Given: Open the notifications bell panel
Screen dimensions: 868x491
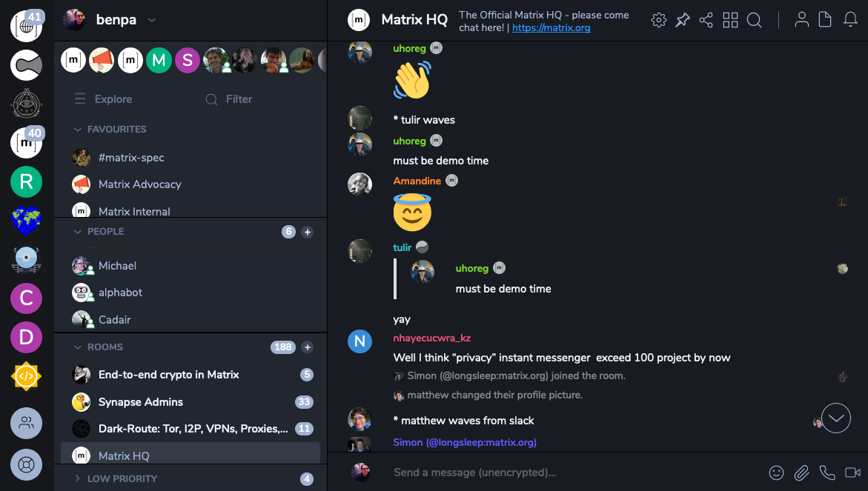Looking at the screenshot, I should click(x=850, y=20).
